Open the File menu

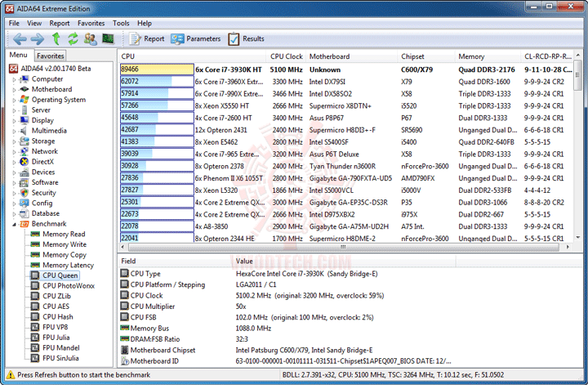pyautogui.click(x=14, y=23)
